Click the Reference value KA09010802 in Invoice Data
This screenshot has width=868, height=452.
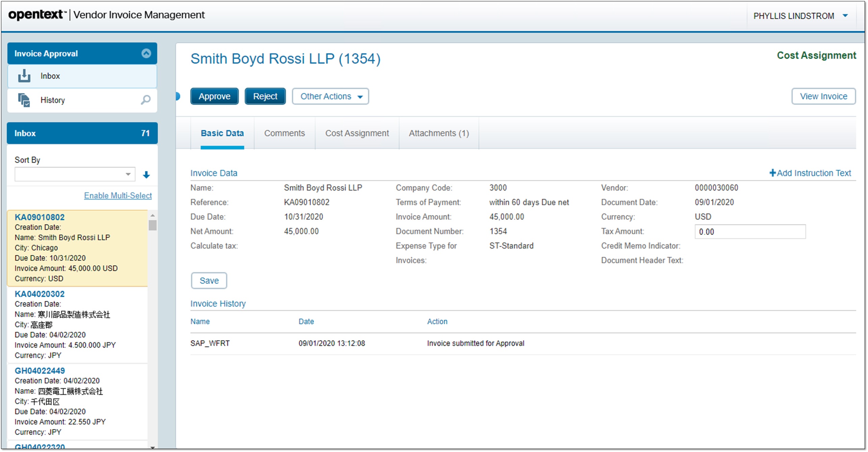(x=306, y=202)
